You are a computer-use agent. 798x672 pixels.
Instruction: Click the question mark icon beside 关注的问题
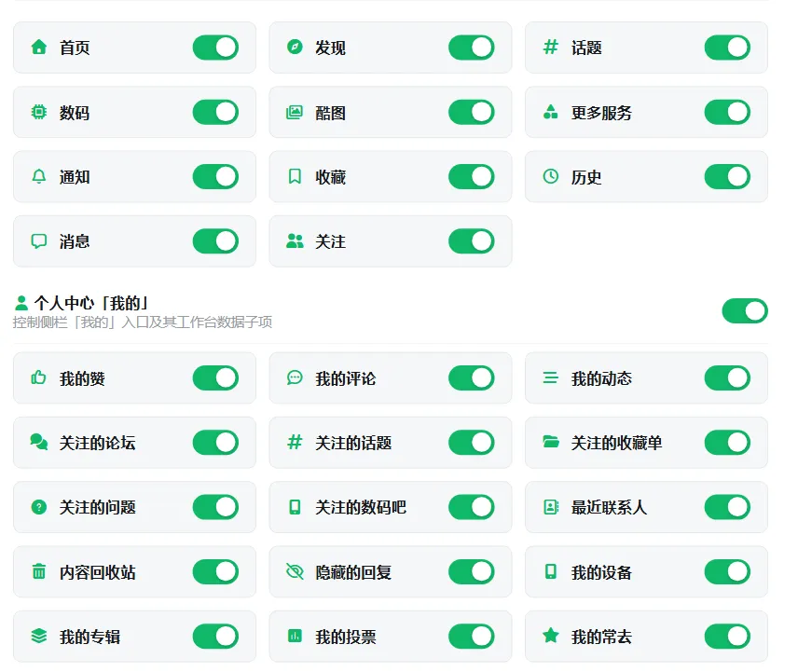[38, 507]
